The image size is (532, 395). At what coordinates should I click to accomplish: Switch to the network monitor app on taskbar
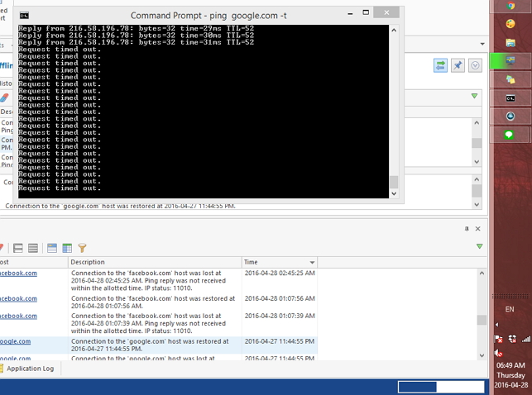point(510,61)
